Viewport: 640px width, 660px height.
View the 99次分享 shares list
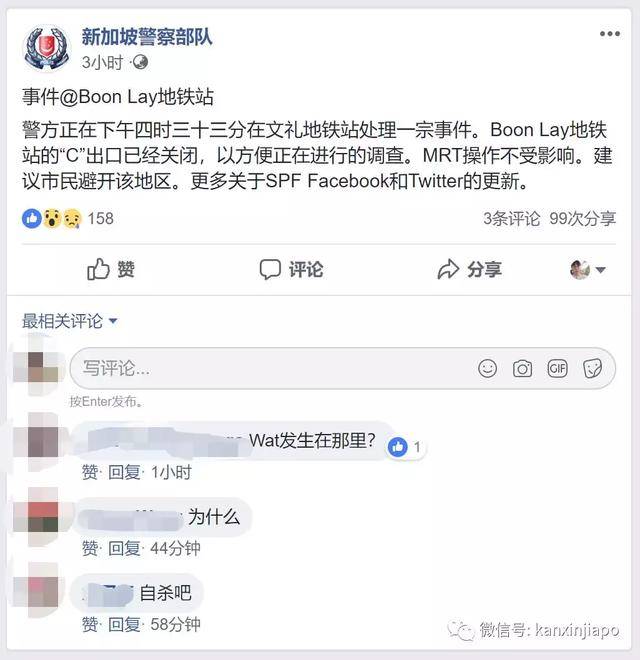click(582, 218)
